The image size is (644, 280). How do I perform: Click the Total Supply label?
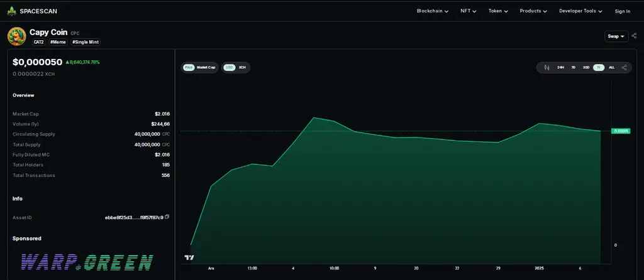(x=26, y=145)
